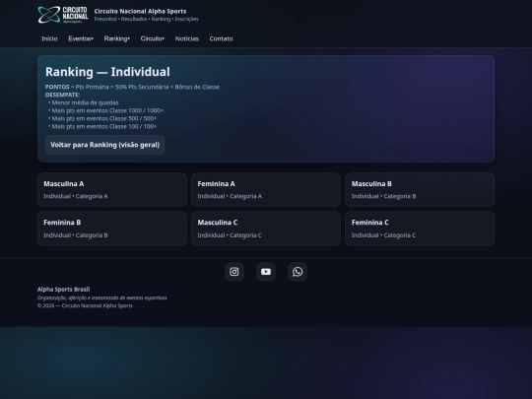Go to Início in the navigation
The width and height of the screenshot is (532, 399).
[x=49, y=38]
